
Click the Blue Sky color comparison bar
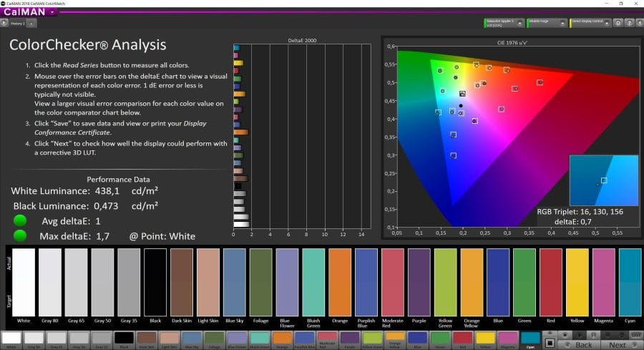(x=234, y=280)
